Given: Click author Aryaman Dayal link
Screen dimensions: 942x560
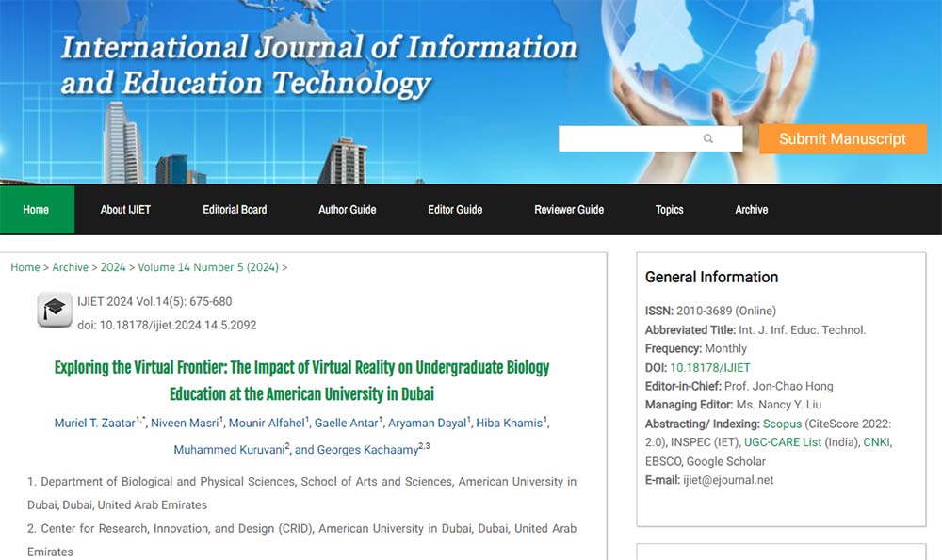Looking at the screenshot, I should (427, 424).
